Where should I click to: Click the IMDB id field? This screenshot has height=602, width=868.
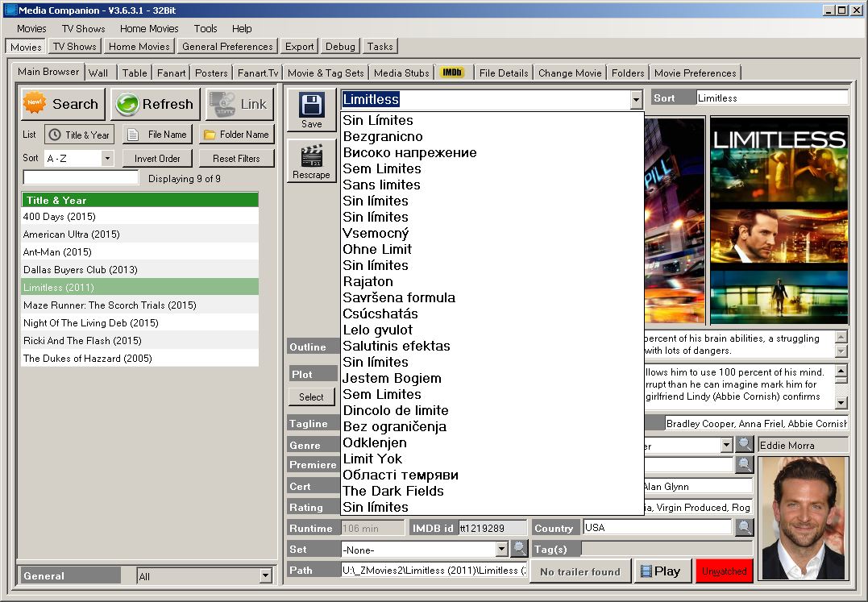point(492,529)
